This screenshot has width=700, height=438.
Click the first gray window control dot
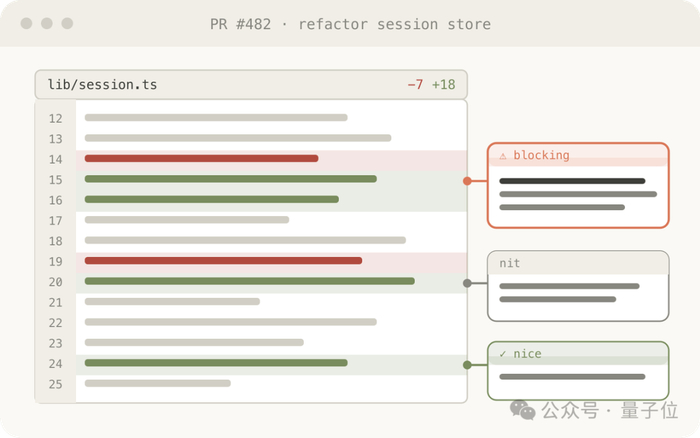(x=26, y=23)
